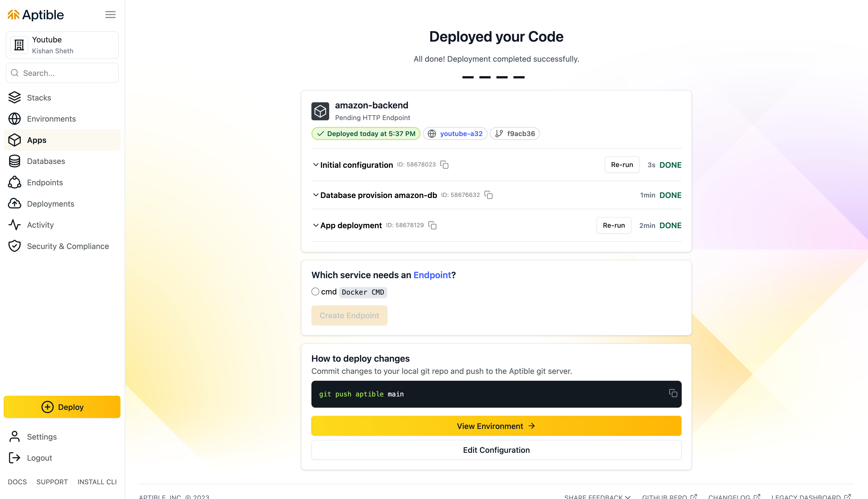Click the Databases icon in the sidebar

pos(14,161)
